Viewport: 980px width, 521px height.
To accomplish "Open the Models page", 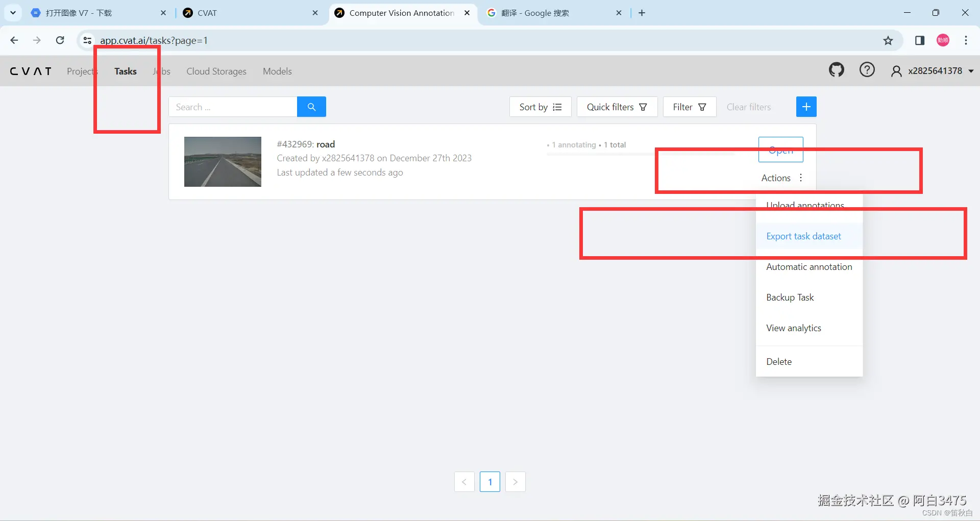I will coord(277,71).
